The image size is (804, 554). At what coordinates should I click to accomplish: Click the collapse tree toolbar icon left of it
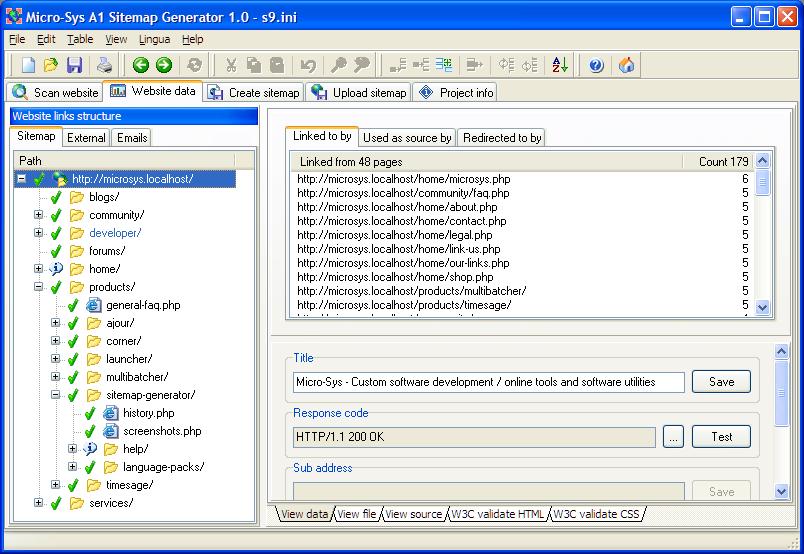click(421, 65)
